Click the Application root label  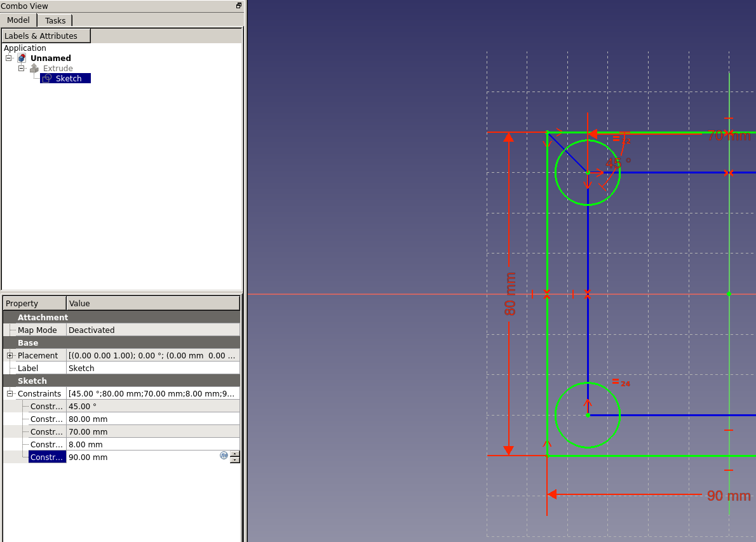click(x=25, y=48)
